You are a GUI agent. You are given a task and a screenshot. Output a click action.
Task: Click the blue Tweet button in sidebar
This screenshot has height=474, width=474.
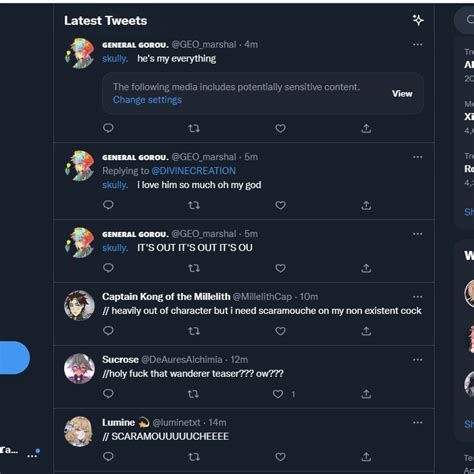coord(15,358)
